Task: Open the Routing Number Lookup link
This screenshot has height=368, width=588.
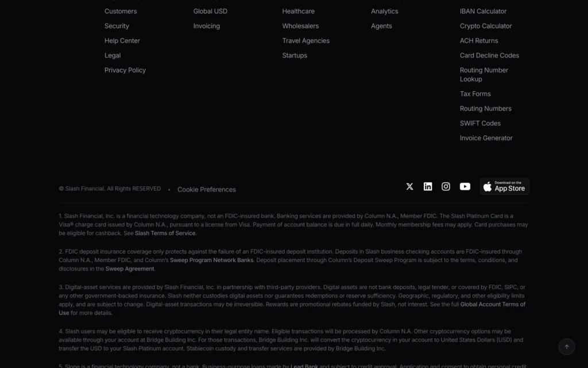Action: pos(484,75)
